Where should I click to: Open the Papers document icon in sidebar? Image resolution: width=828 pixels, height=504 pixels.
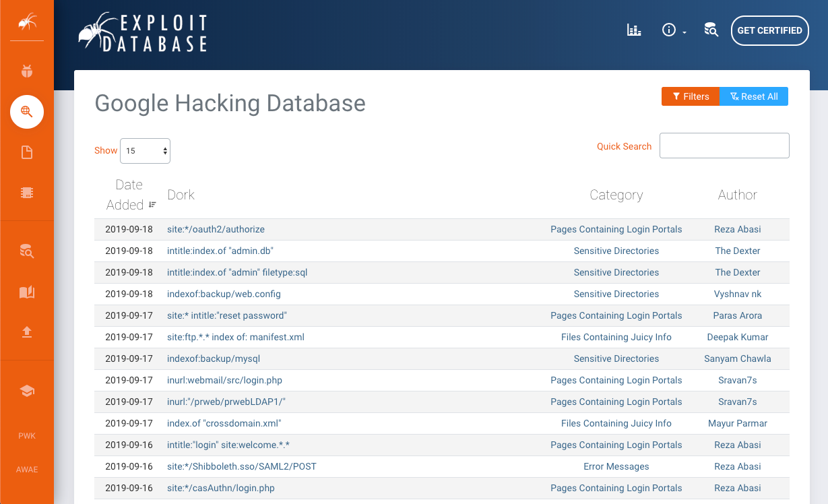coord(27,152)
